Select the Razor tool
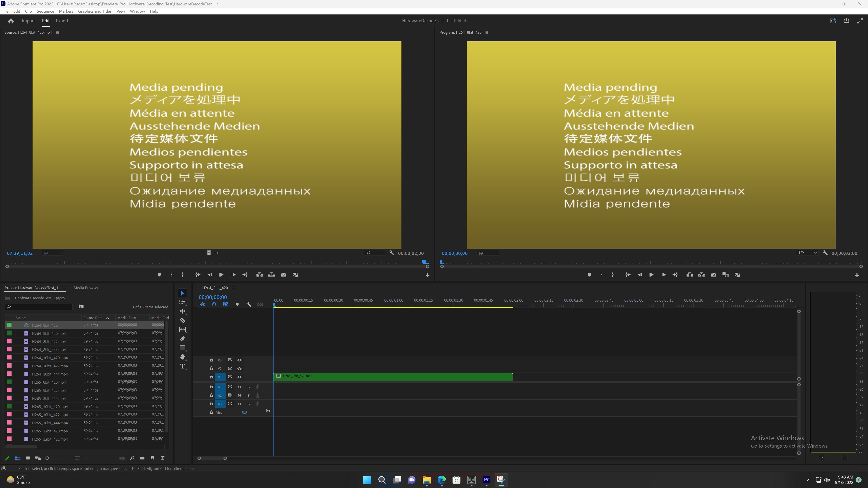This screenshot has width=868, height=488. click(x=182, y=320)
